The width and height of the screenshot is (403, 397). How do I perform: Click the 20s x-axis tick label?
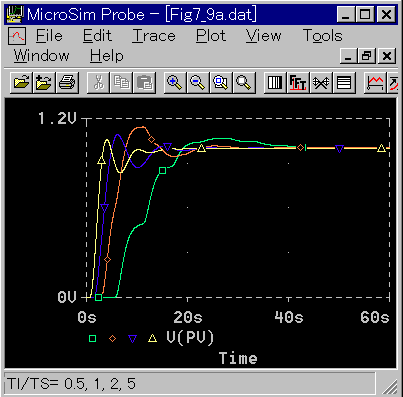point(188,317)
